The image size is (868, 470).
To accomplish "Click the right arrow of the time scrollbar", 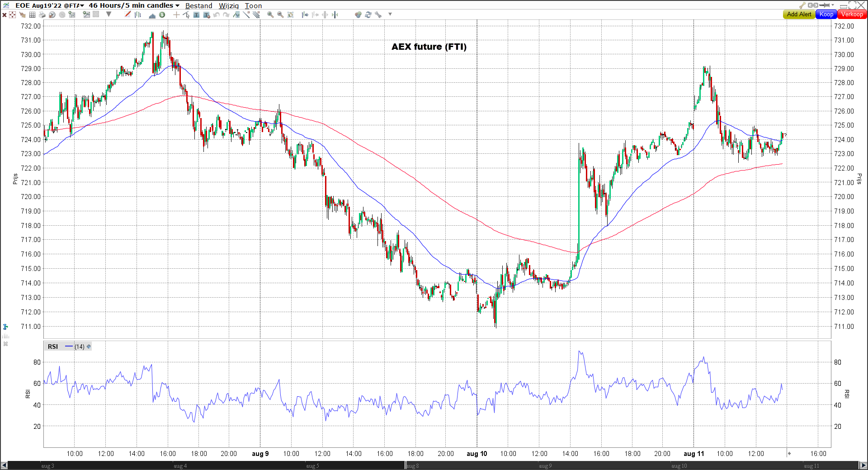I will (x=863, y=465).
